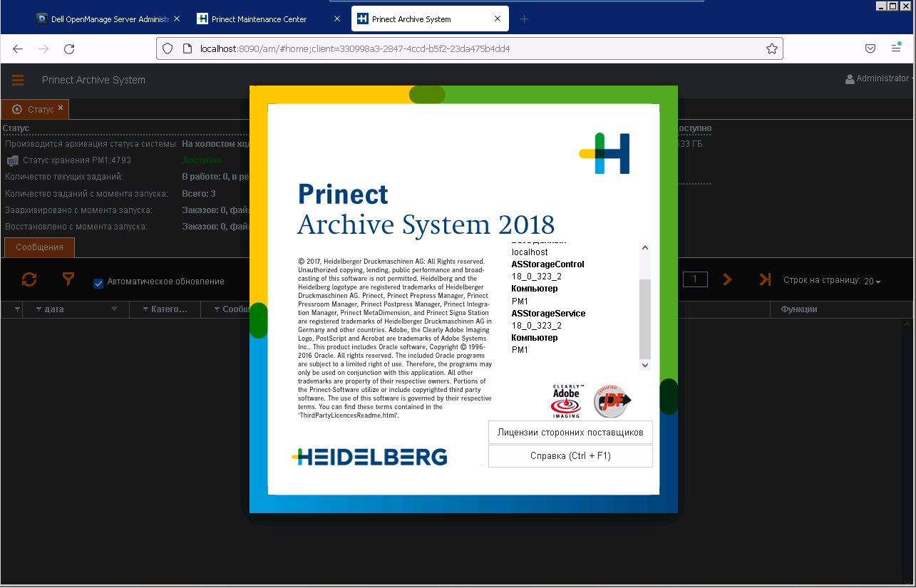Open the Prinect Archive System hamburger menu

click(18, 80)
